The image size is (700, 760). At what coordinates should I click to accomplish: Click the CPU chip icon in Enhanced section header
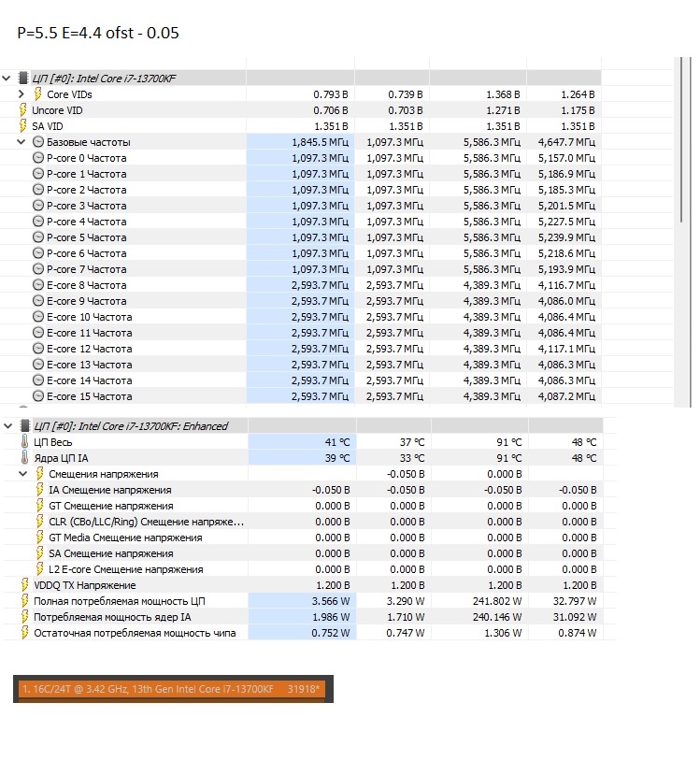click(24, 426)
